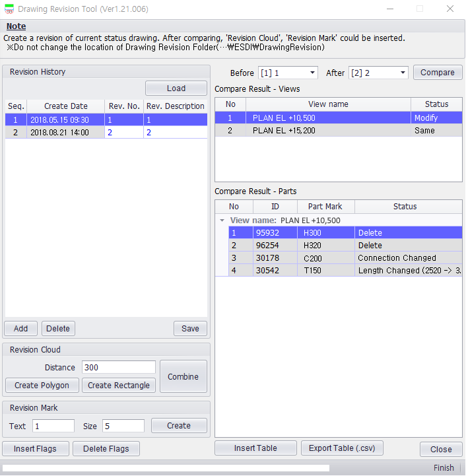
Task: Export the table as .csv
Action: point(342,448)
